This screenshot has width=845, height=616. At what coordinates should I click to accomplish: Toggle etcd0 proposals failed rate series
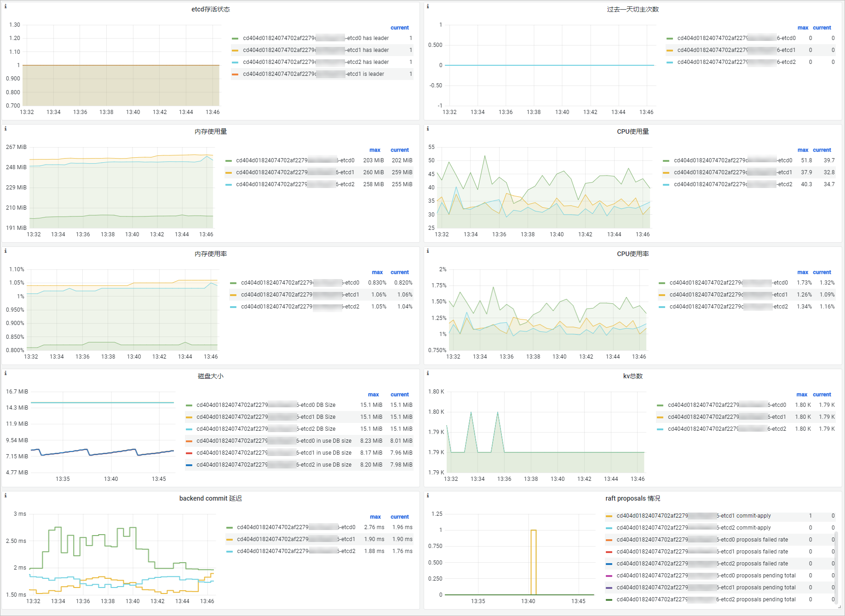coord(702,540)
